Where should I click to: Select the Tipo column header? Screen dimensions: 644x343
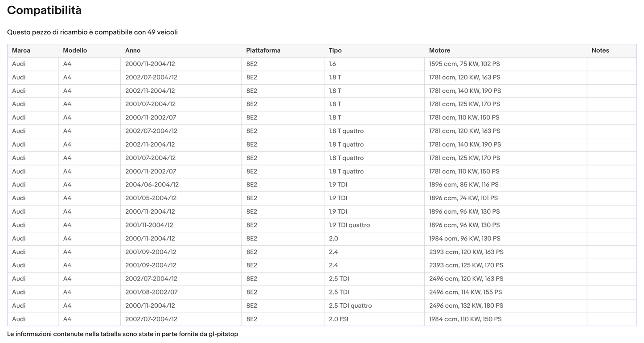pos(335,50)
